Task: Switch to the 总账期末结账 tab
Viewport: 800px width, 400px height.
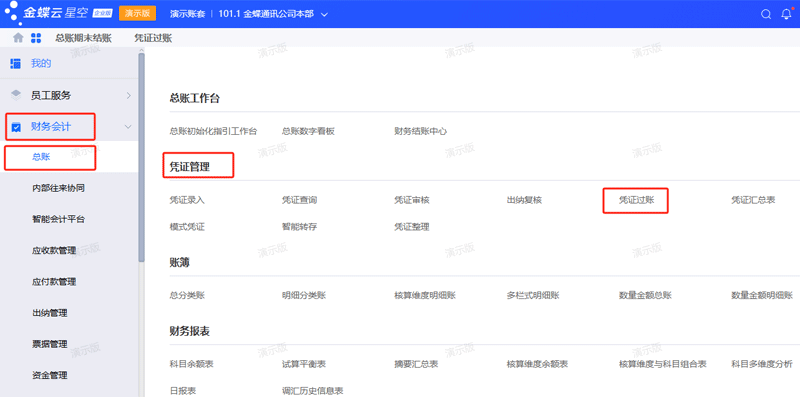Action: click(84, 38)
